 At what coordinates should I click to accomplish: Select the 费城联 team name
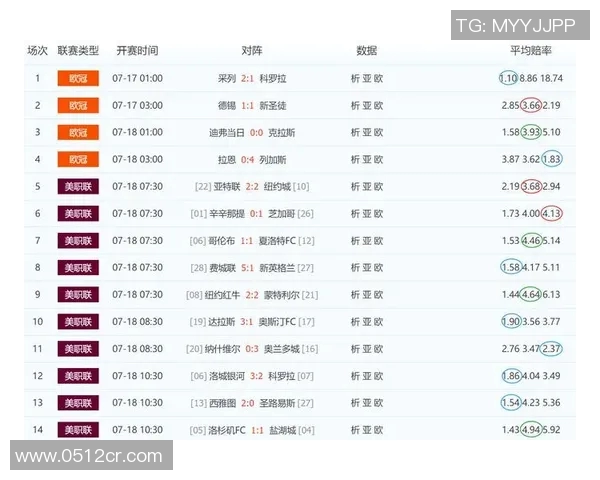225,267
